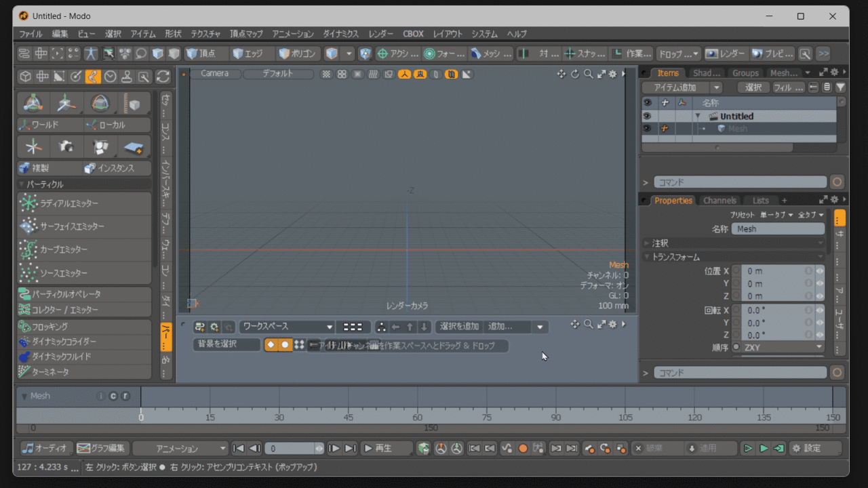The width and height of the screenshot is (868, 488).
Task: Click the Audio (オーディオ) button
Action: click(x=45, y=448)
